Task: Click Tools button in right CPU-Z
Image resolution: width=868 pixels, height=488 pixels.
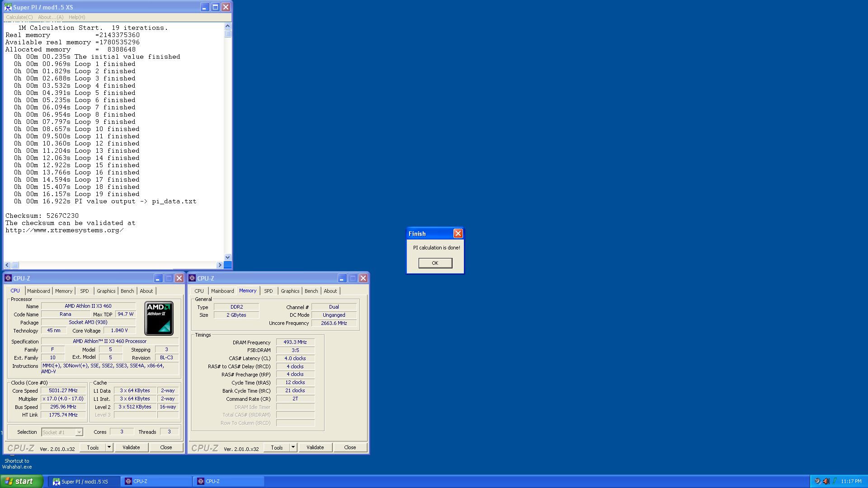Action: [277, 447]
